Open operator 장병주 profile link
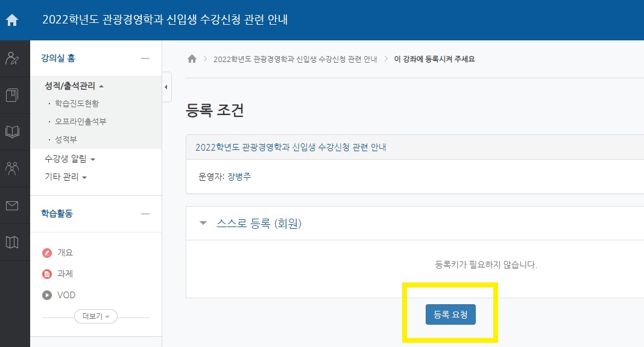The image size is (644, 347). tap(239, 177)
